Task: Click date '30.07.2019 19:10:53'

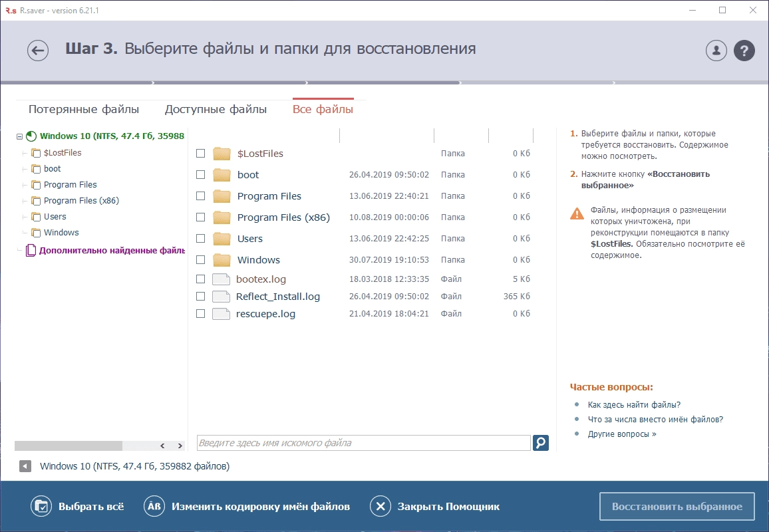Action: click(x=389, y=260)
